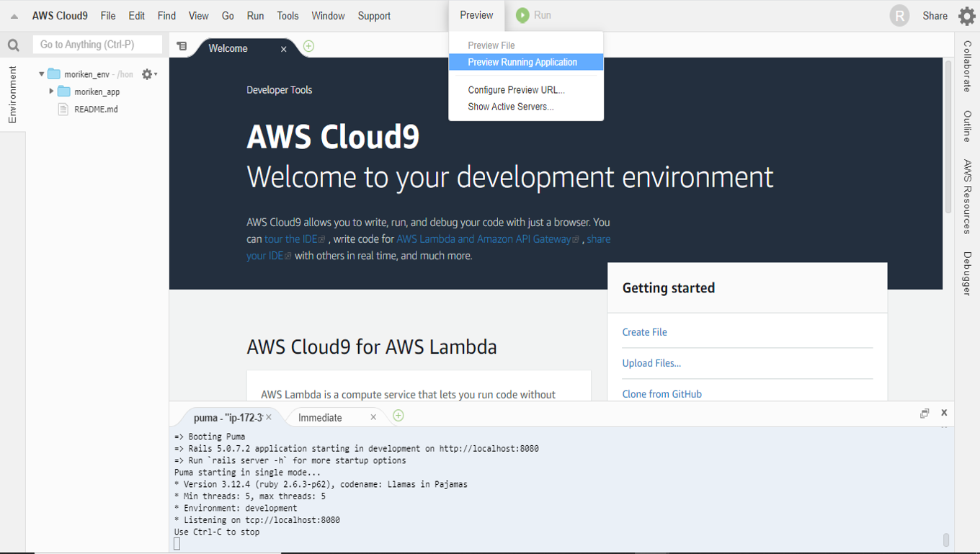This screenshot has height=554, width=980.
Task: Open the Window menu
Action: [x=328, y=16]
